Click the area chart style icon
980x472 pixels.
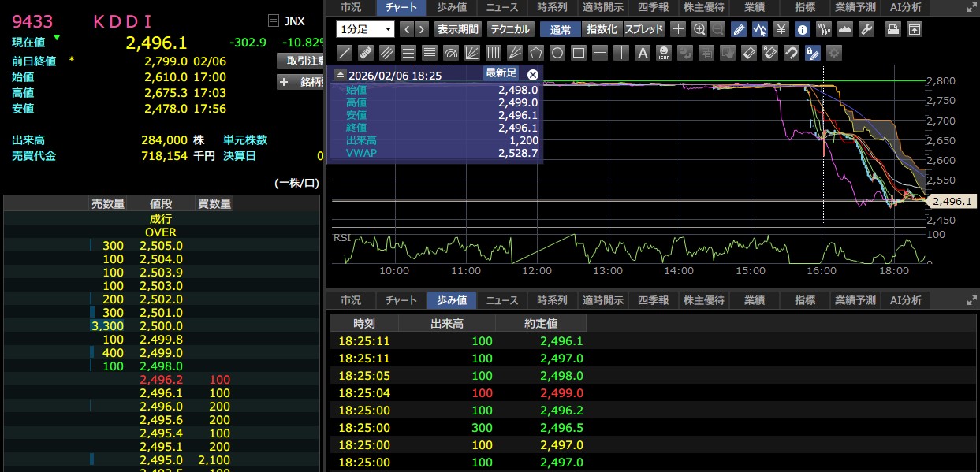[x=844, y=30]
